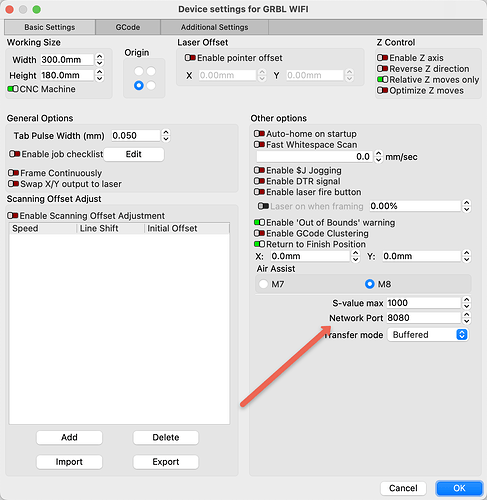Click the S-value max field
Screen dimensions: 487x500
click(x=424, y=303)
